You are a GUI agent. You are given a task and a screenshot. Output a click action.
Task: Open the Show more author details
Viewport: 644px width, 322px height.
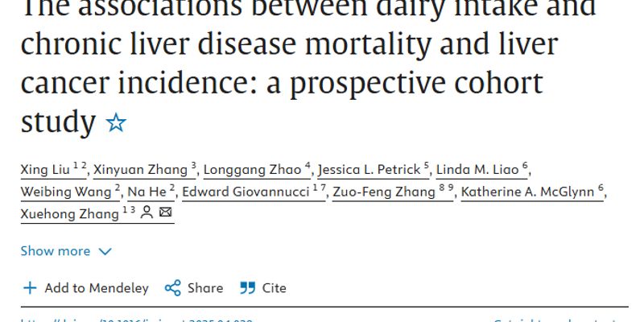(66, 251)
